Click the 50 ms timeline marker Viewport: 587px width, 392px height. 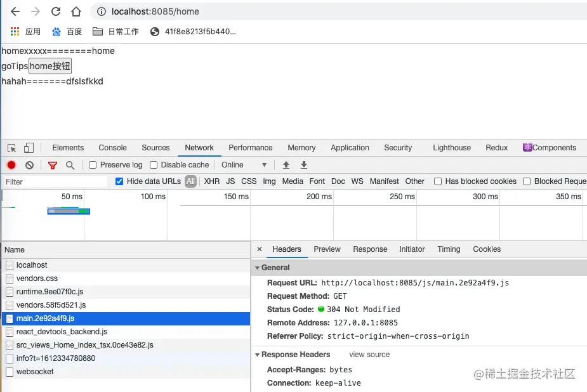click(72, 197)
